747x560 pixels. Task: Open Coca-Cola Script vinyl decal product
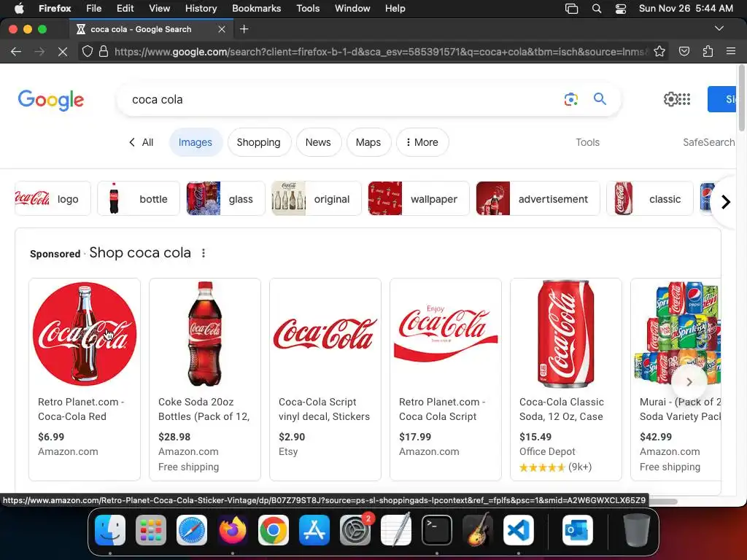coord(325,379)
